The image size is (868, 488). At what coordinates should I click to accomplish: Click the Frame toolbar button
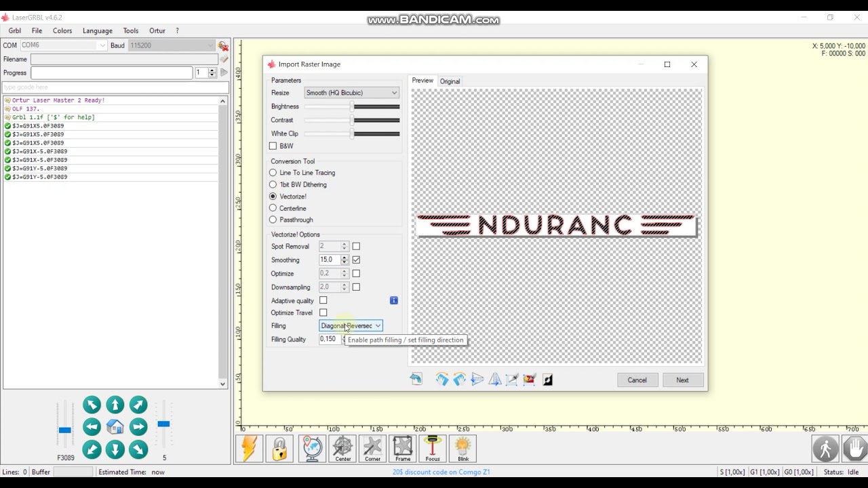click(403, 449)
